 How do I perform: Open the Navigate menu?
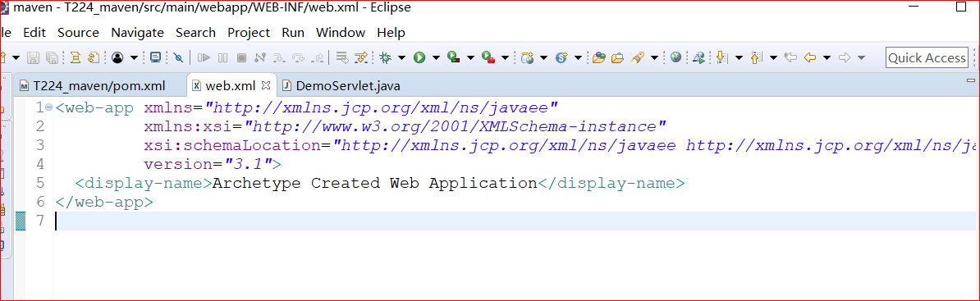(138, 33)
